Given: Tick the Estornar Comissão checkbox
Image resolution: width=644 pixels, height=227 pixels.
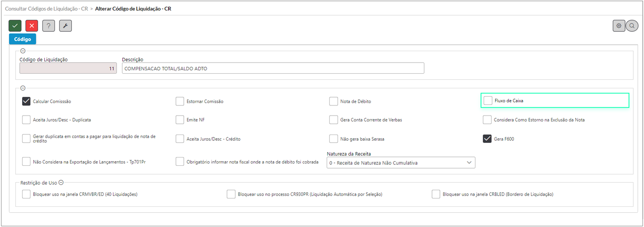Looking at the screenshot, I should click(x=180, y=101).
